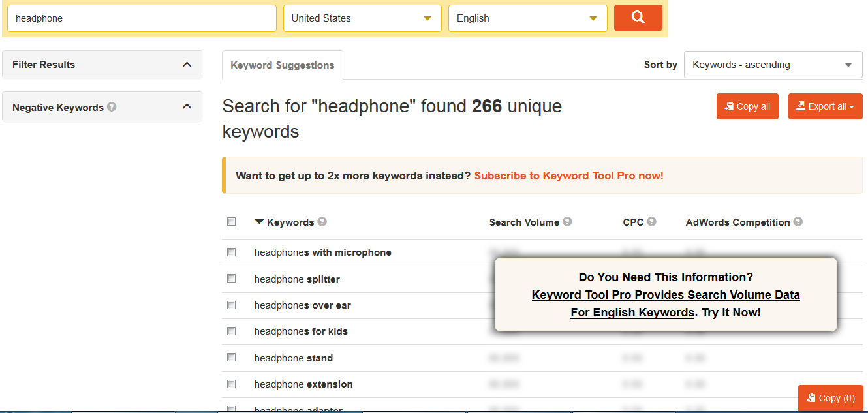Viewport: 868px width, 413px height.
Task: Click the copy icon inside Copy all button
Action: tap(729, 106)
